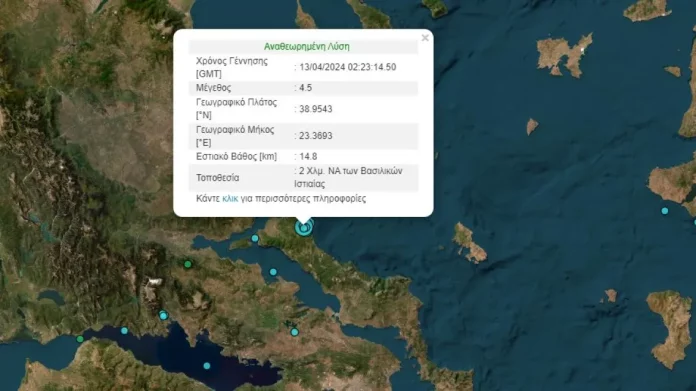This screenshot has height=391, width=696.
Task: Click the 'Αναθεωρημένη Λύση' popup header
Action: [x=307, y=46]
